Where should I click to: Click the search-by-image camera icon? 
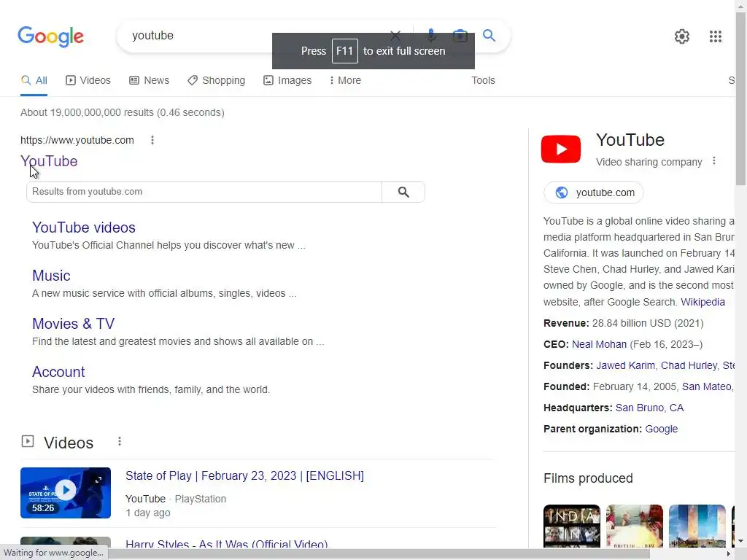pos(460,36)
